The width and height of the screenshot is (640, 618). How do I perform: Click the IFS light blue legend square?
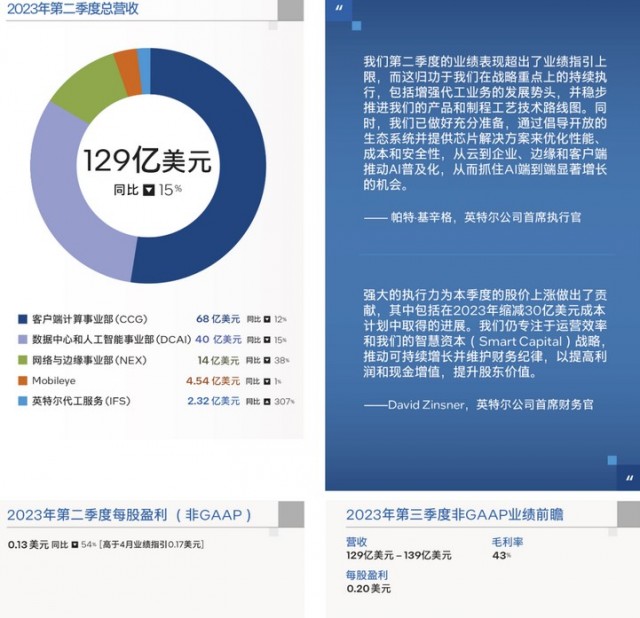21,400
